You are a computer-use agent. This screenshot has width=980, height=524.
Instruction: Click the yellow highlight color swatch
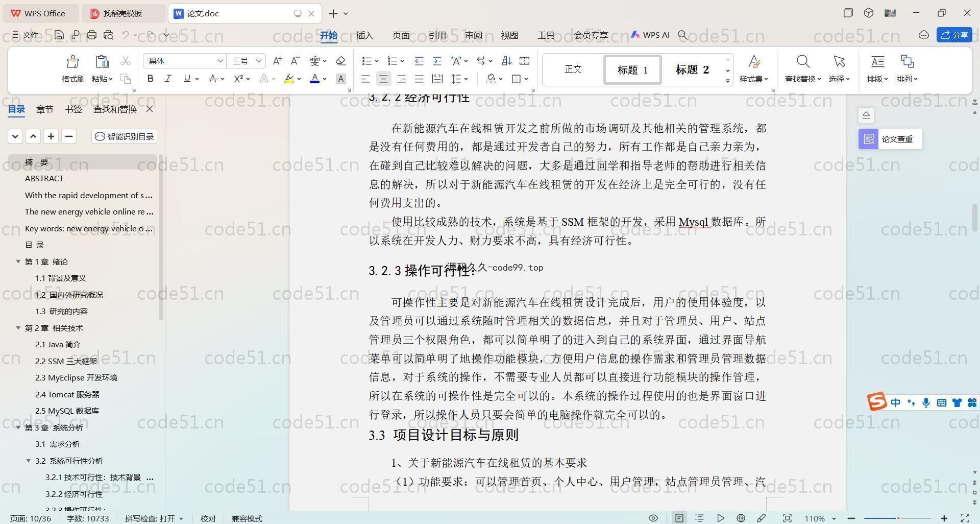pyautogui.click(x=289, y=79)
